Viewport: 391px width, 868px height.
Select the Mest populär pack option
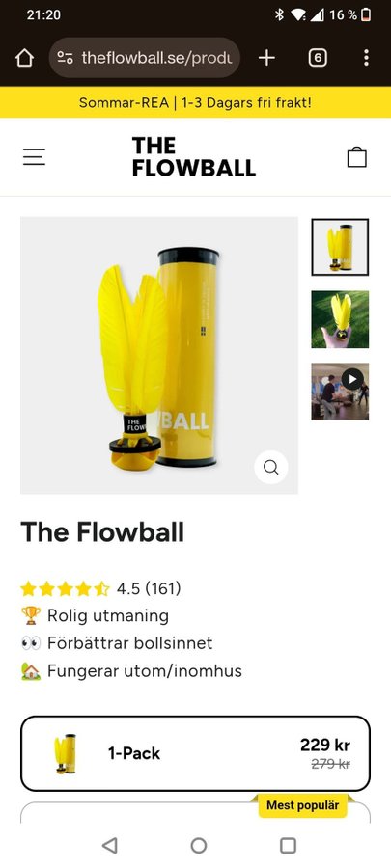tap(195, 812)
